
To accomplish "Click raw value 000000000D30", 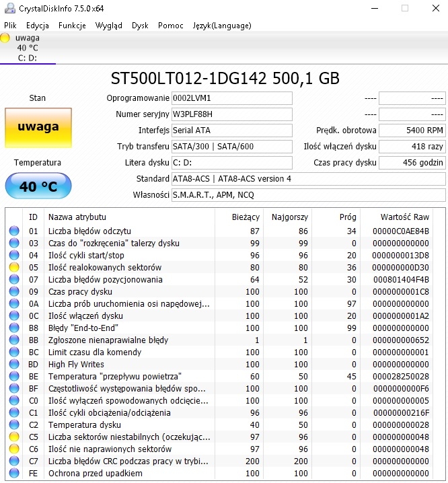I will point(400,267).
